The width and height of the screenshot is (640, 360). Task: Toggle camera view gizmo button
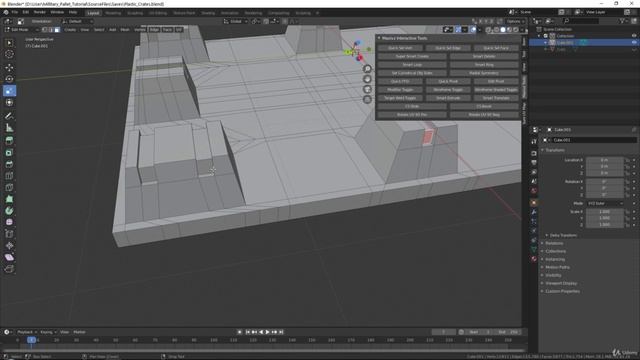pyautogui.click(x=367, y=89)
